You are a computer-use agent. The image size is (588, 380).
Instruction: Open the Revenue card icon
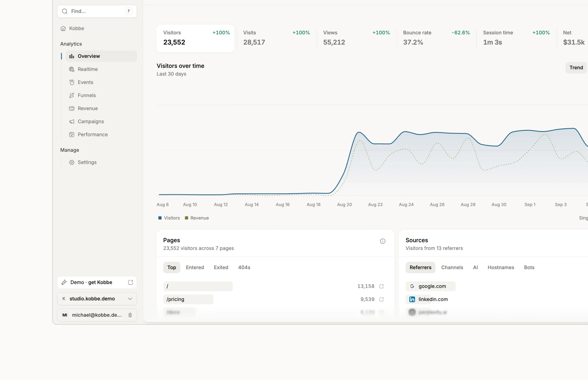pos(72,109)
